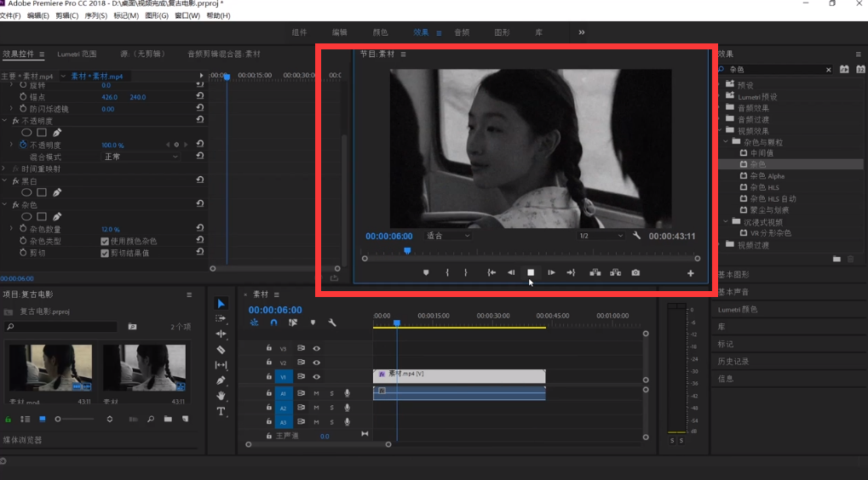Viewport: 868px width, 480px height.
Task: Go to In point in Program monitor
Action: point(491,272)
